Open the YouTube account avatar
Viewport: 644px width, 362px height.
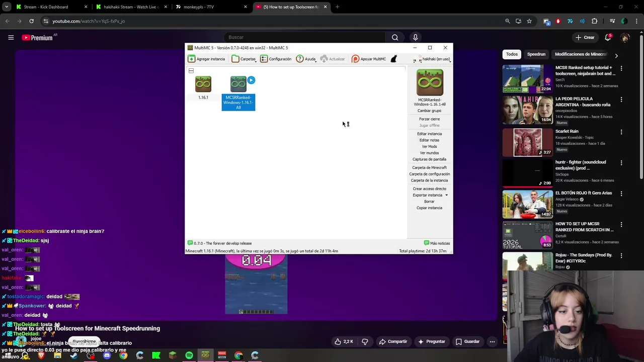click(625, 37)
